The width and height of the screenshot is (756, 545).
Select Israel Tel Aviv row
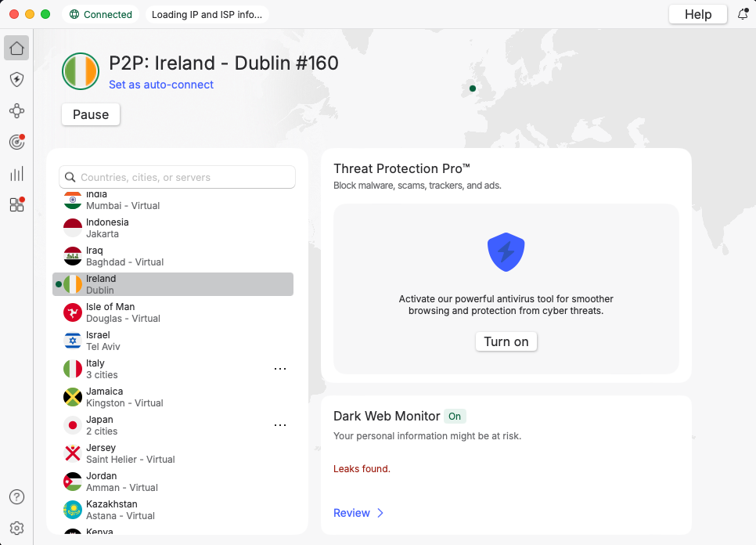point(173,341)
